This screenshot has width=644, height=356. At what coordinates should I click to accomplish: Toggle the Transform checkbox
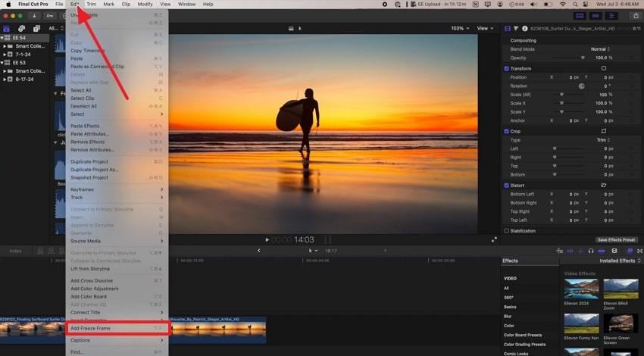click(506, 69)
